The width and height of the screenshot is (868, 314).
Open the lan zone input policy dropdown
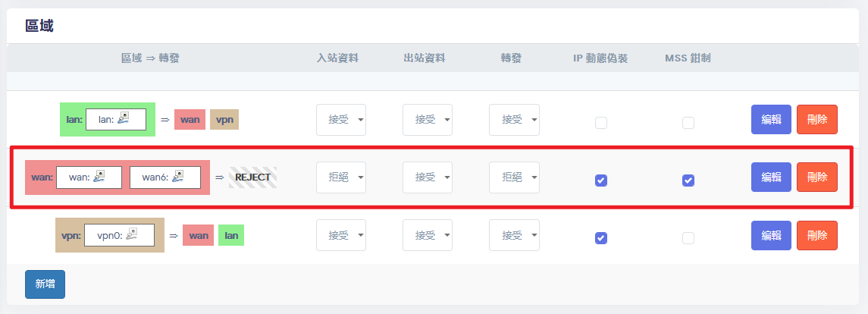click(x=341, y=119)
